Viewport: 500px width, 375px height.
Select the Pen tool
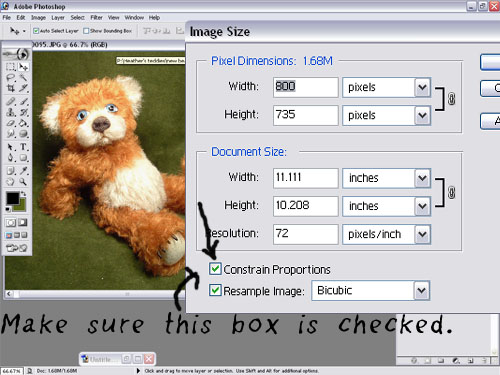pyautogui.click(x=11, y=157)
